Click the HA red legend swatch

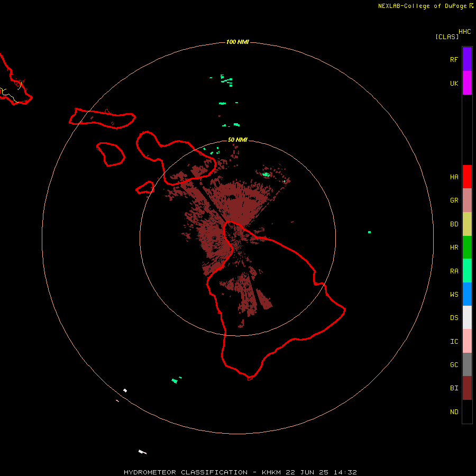(467, 177)
